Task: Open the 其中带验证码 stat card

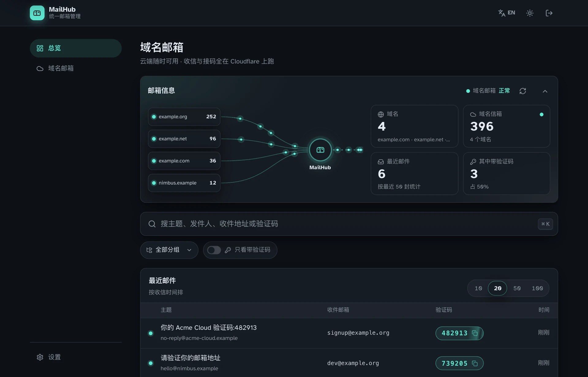Action: coord(507,173)
